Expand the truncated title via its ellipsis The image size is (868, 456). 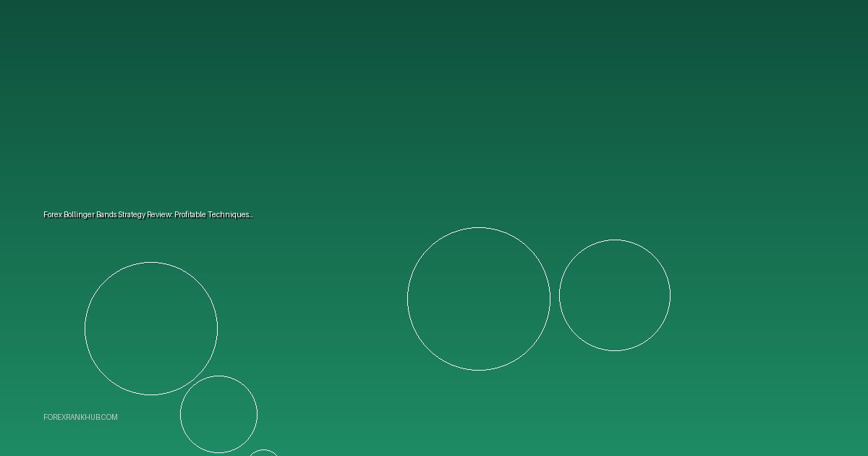click(x=250, y=216)
